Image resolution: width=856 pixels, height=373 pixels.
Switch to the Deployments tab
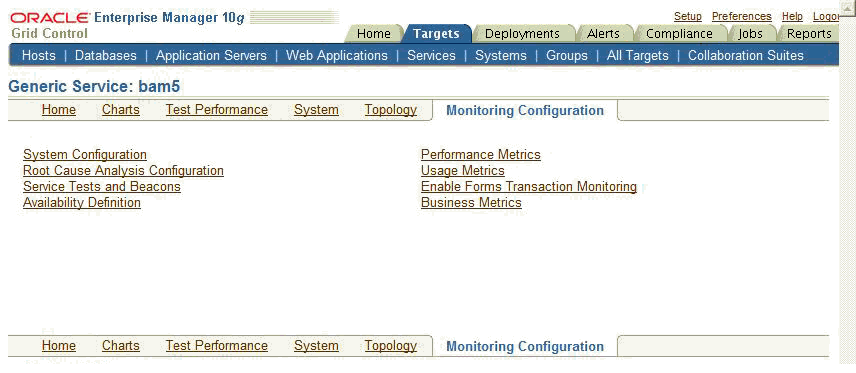tap(522, 34)
